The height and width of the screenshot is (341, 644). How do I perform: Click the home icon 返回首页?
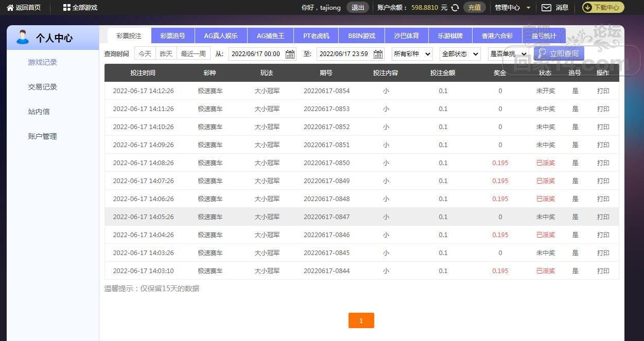[10, 8]
